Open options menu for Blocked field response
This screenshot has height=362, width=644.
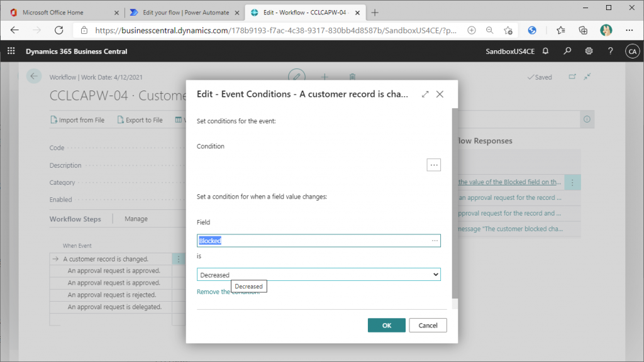point(572,182)
